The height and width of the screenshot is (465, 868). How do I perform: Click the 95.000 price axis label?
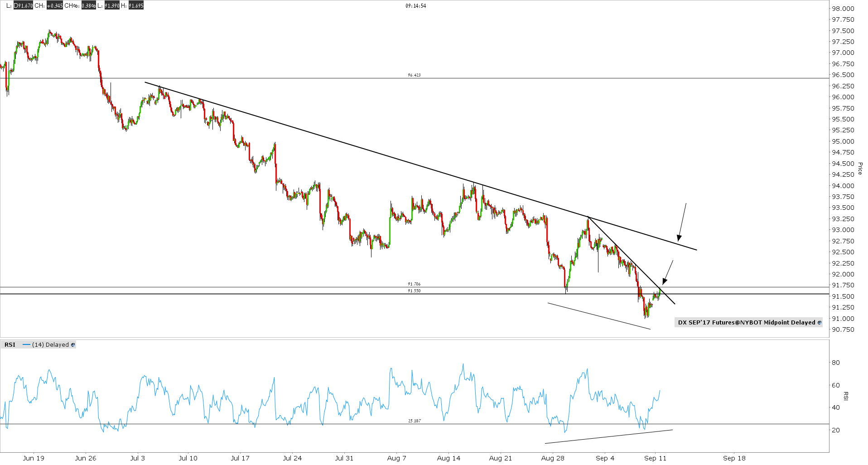point(843,141)
